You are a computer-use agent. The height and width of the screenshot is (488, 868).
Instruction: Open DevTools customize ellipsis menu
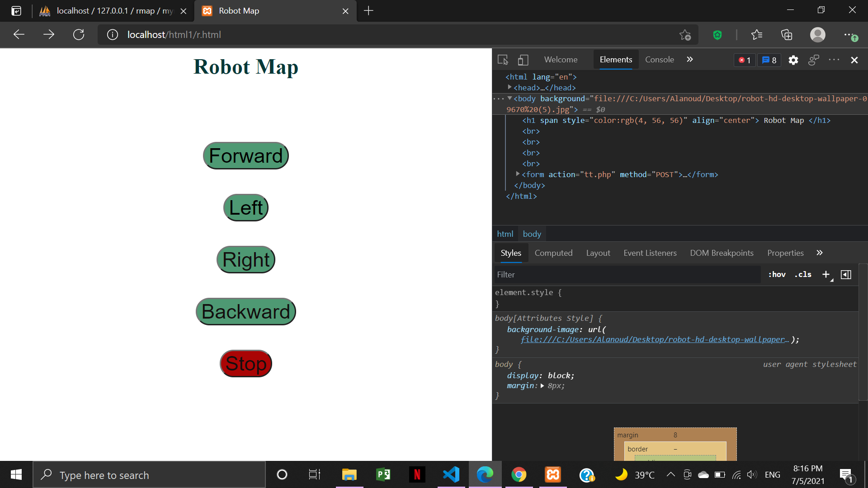pos(834,60)
